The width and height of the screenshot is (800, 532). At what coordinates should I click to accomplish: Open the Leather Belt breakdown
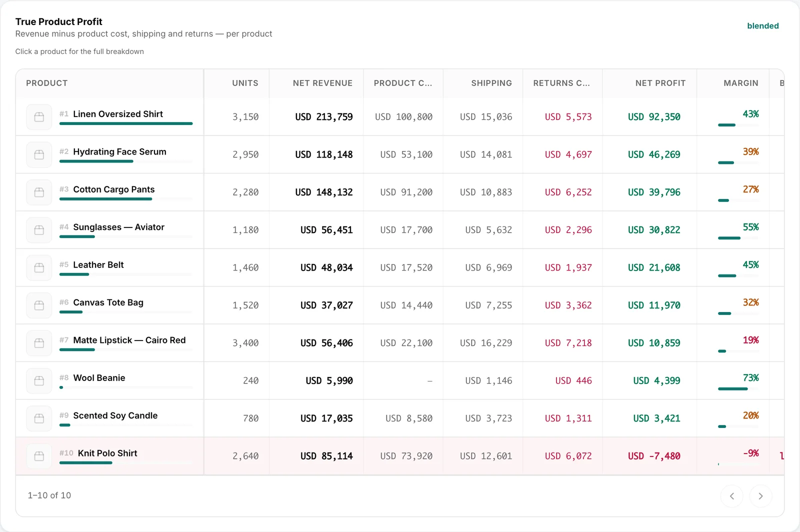[x=98, y=265]
